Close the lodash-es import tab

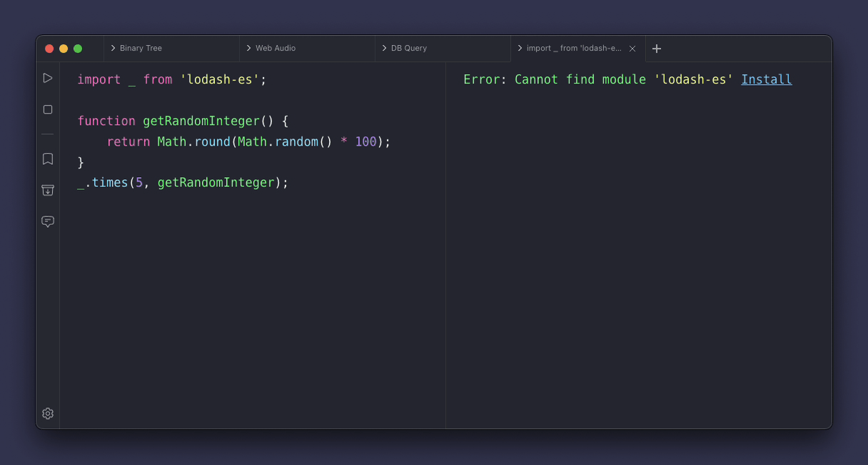[632, 49]
